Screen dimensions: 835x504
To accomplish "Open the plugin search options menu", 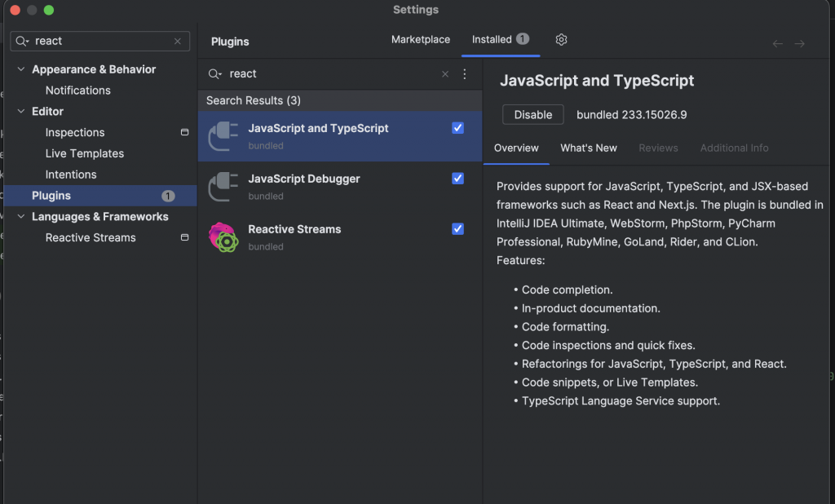I will point(464,73).
